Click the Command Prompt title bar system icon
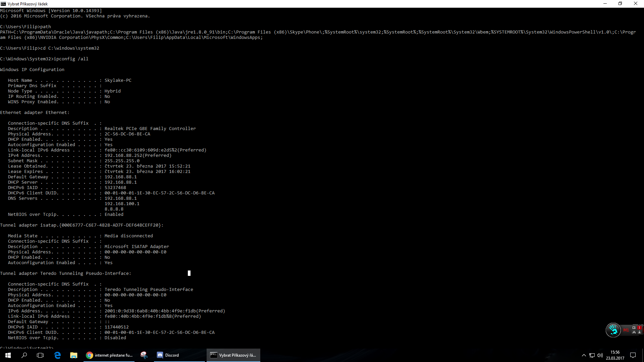The width and height of the screenshot is (644, 362). pyautogui.click(x=3, y=4)
